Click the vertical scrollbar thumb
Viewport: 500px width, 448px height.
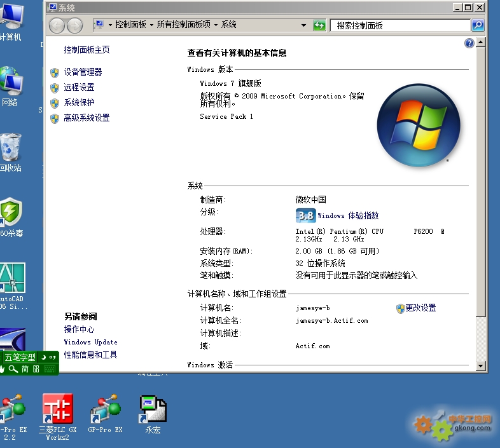(x=480, y=182)
